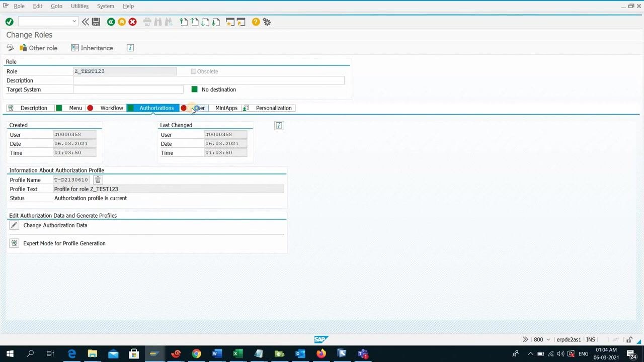
Task: Click the green Enter checkmark icon
Action: click(9, 22)
